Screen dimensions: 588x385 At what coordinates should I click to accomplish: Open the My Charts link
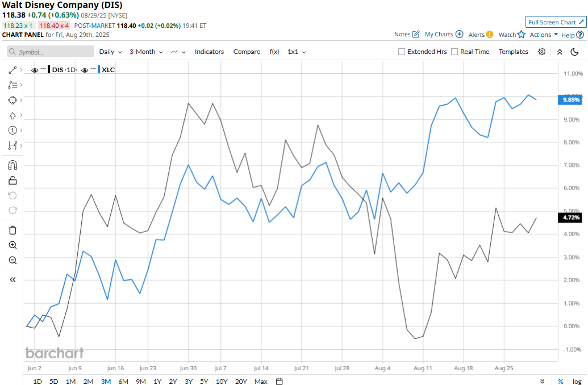[439, 34]
